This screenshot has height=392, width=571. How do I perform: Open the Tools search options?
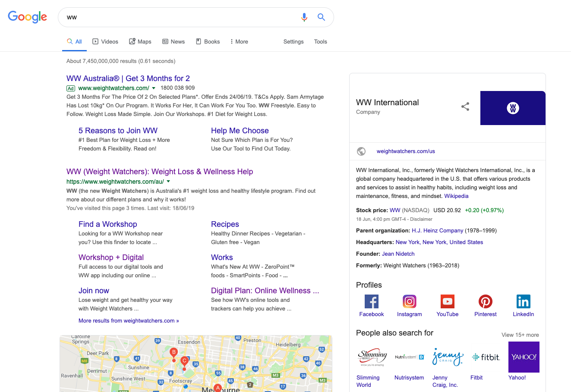320,42
